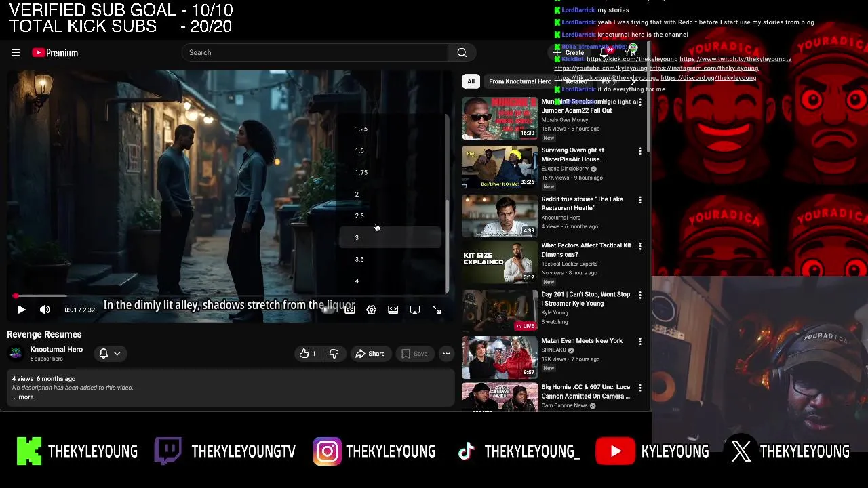
Task: Open Eugene DingleBerry channel name
Action: tap(565, 169)
